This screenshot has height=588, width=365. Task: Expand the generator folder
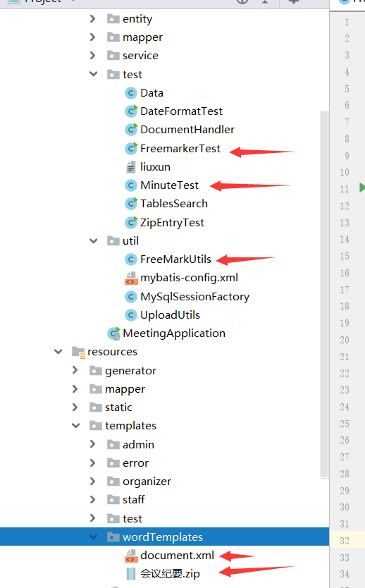(x=75, y=371)
